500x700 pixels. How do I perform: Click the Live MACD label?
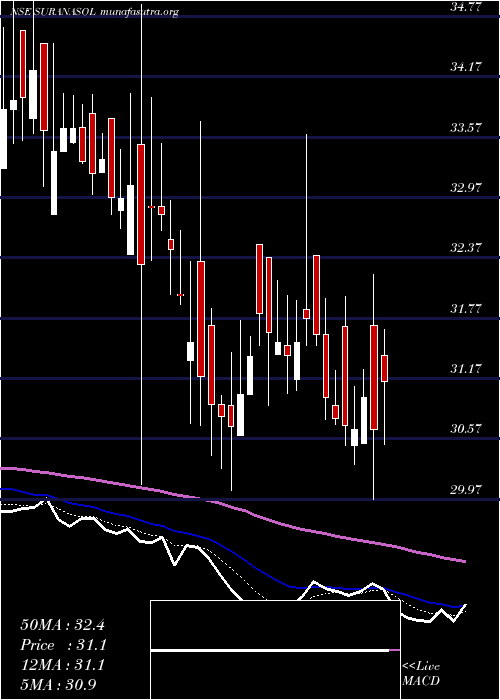click(x=421, y=674)
